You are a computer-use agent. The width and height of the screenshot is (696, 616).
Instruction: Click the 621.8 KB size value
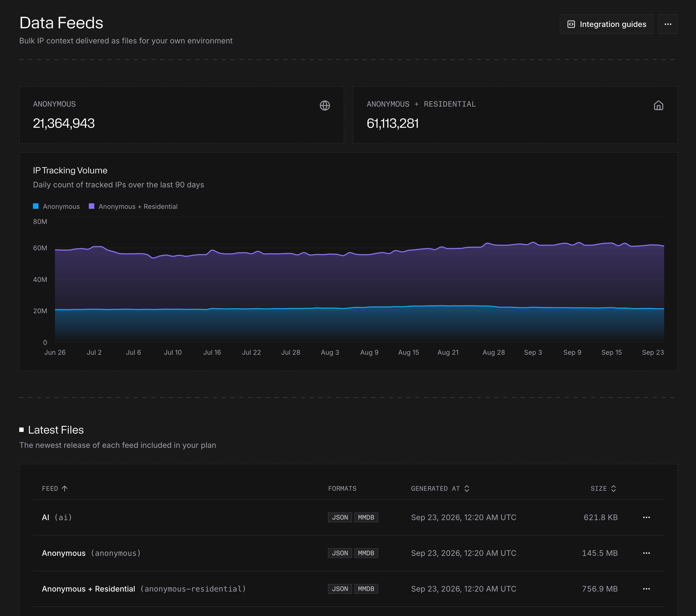(600, 517)
